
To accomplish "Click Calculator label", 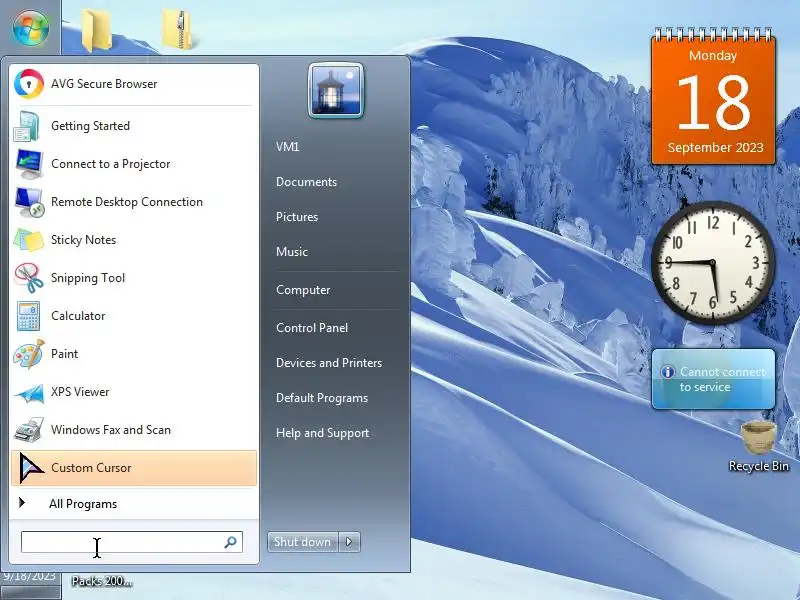I will coord(78,316).
